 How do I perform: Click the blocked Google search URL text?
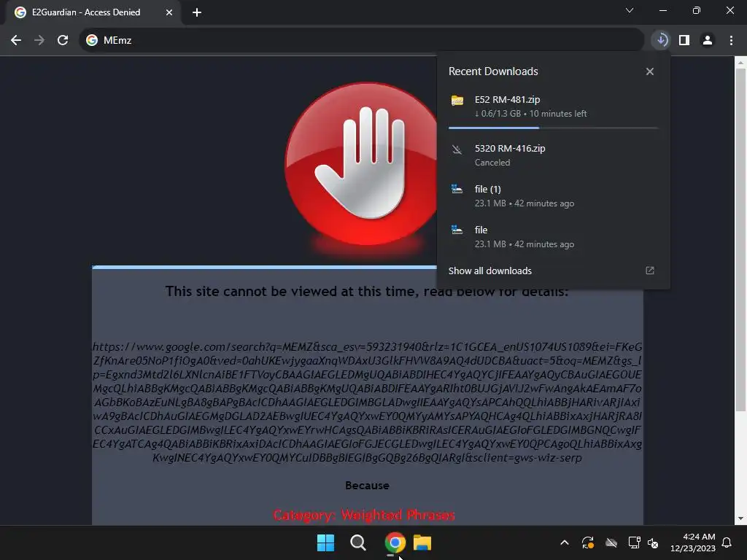tap(368, 402)
